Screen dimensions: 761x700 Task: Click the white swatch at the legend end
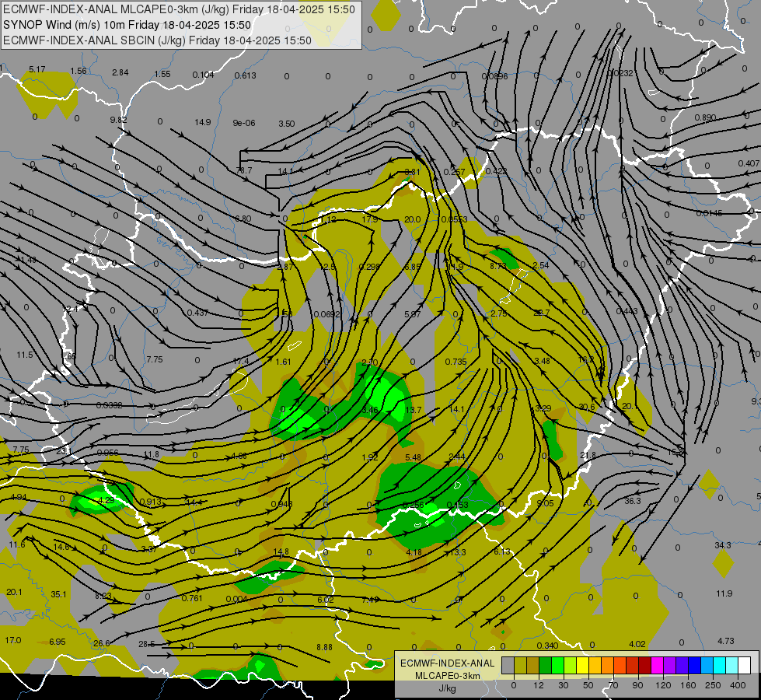[745, 665]
